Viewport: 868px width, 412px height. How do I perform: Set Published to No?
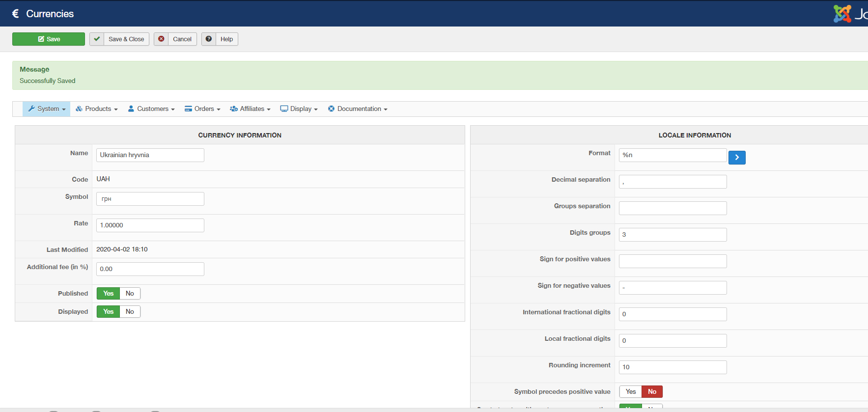(130, 294)
